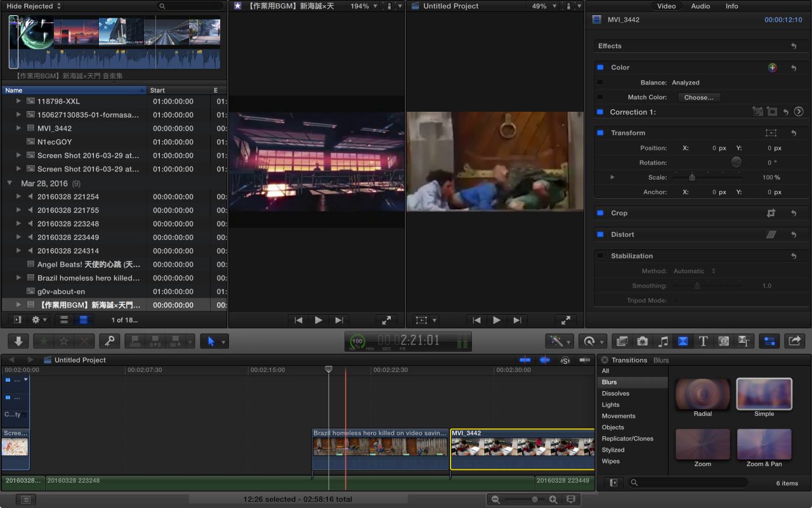Switch to the Info inspector tab
The width and height of the screenshot is (812, 508).
tap(732, 6)
